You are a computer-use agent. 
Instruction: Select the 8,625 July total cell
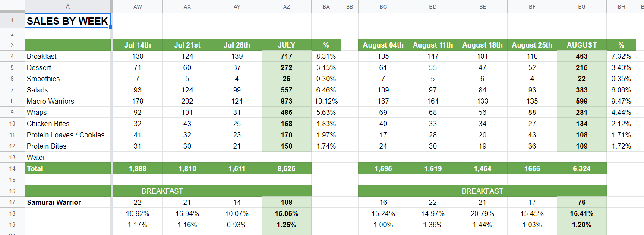coord(286,168)
